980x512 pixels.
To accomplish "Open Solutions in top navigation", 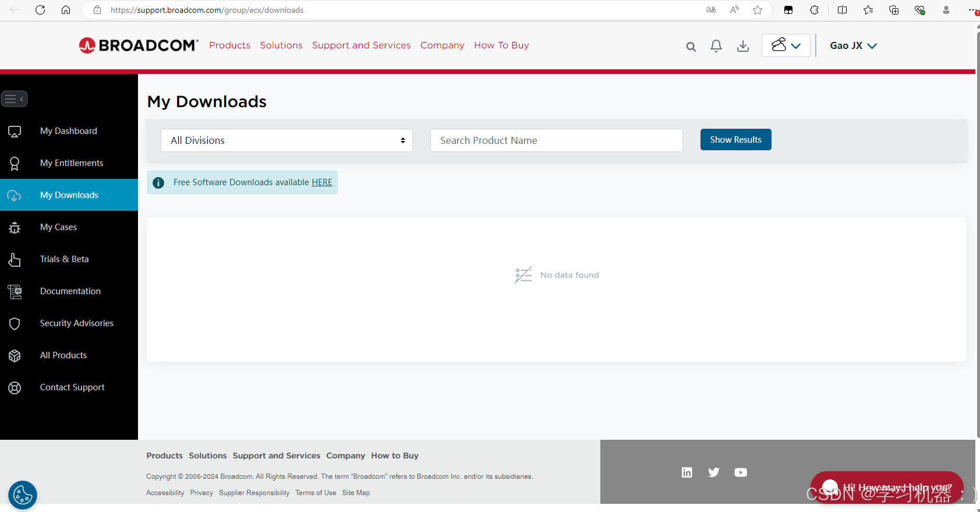I will [x=281, y=45].
